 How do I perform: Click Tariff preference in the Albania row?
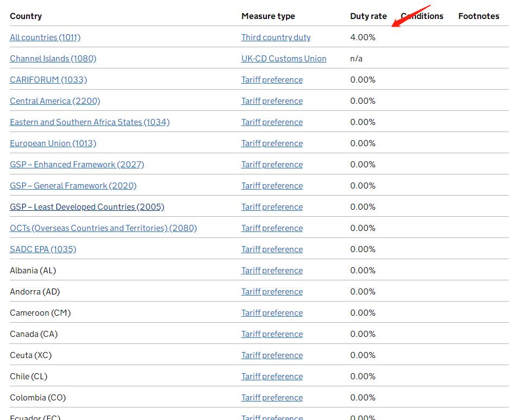point(272,271)
